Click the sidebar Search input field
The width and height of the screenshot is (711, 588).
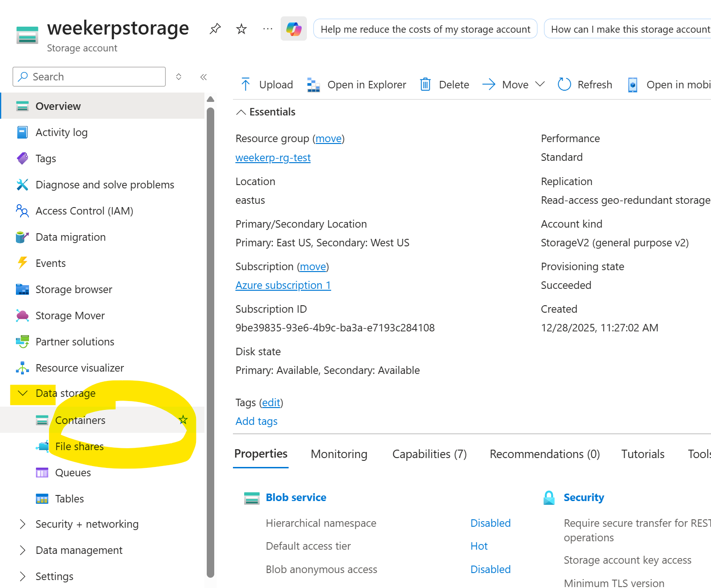pos(94,77)
